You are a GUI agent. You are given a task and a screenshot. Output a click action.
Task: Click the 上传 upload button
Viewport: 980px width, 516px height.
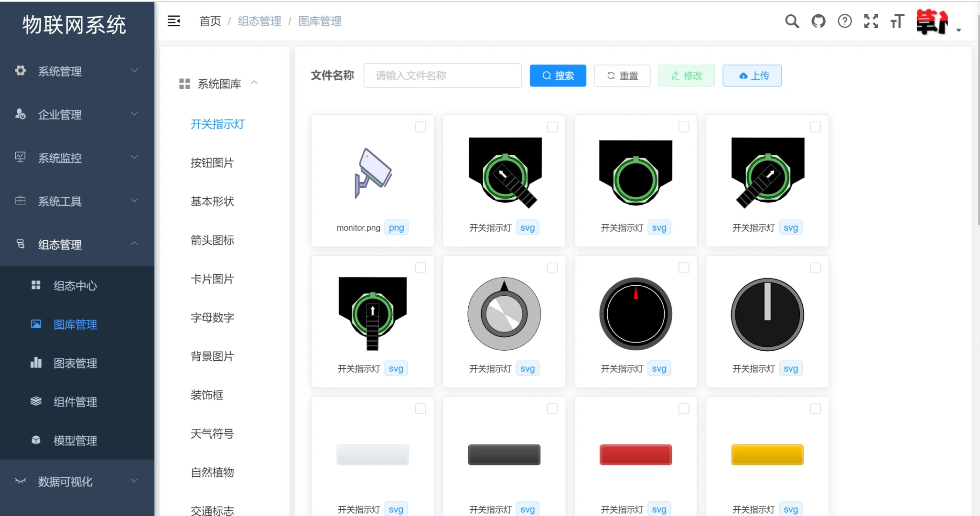tap(752, 75)
